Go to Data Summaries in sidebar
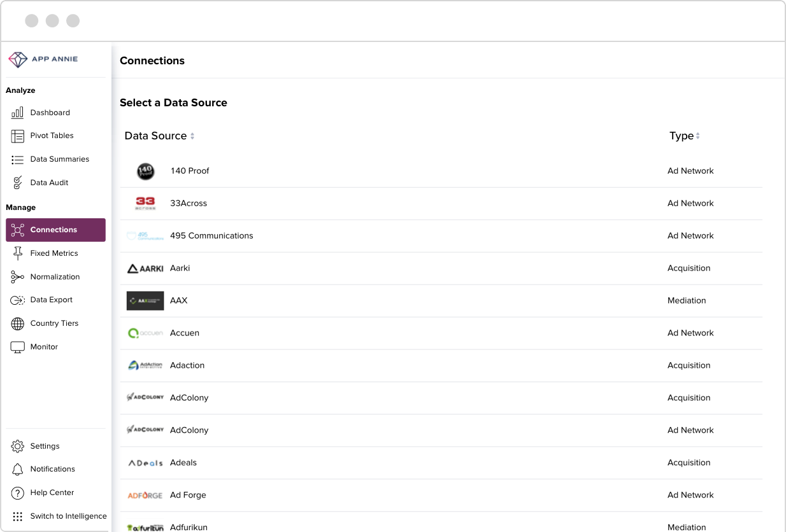The width and height of the screenshot is (786, 532). pyautogui.click(x=59, y=159)
